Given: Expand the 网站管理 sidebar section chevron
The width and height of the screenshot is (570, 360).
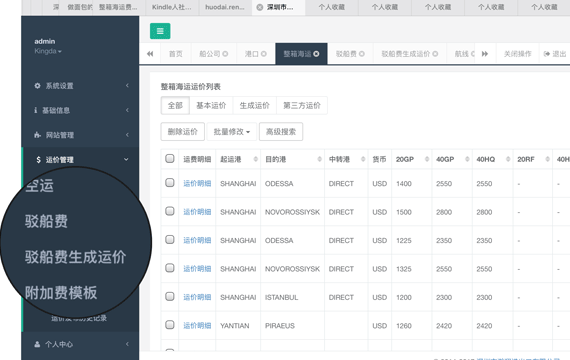Looking at the screenshot, I should (127, 135).
